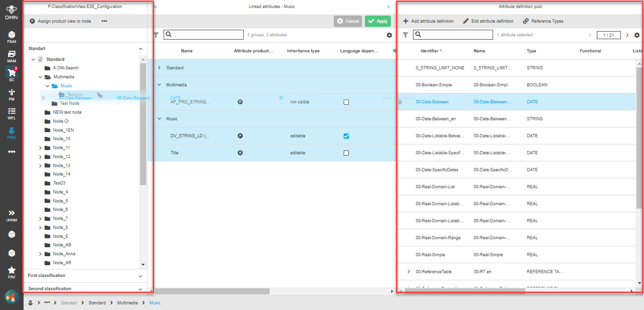The width and height of the screenshot is (644, 310).
Task: Toggle the not visible checkbox for AP_PRD_STRING
Action: [x=347, y=101]
